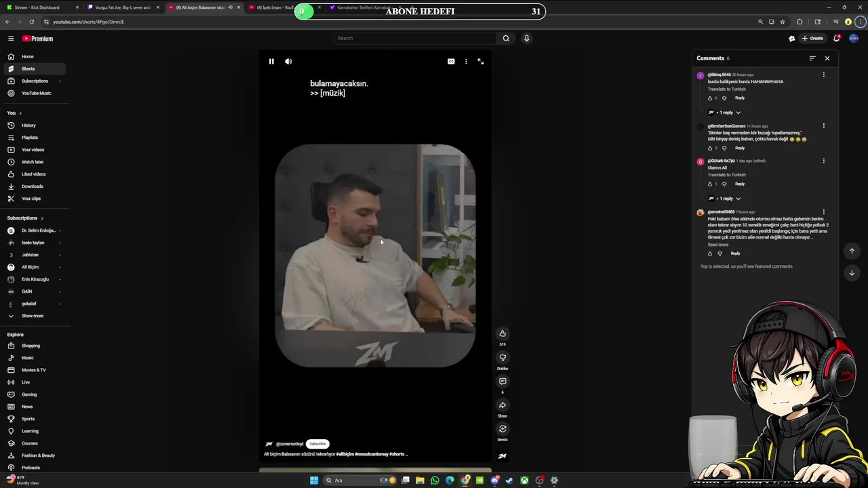Enter fullscreen on the Shorts player

point(481,62)
